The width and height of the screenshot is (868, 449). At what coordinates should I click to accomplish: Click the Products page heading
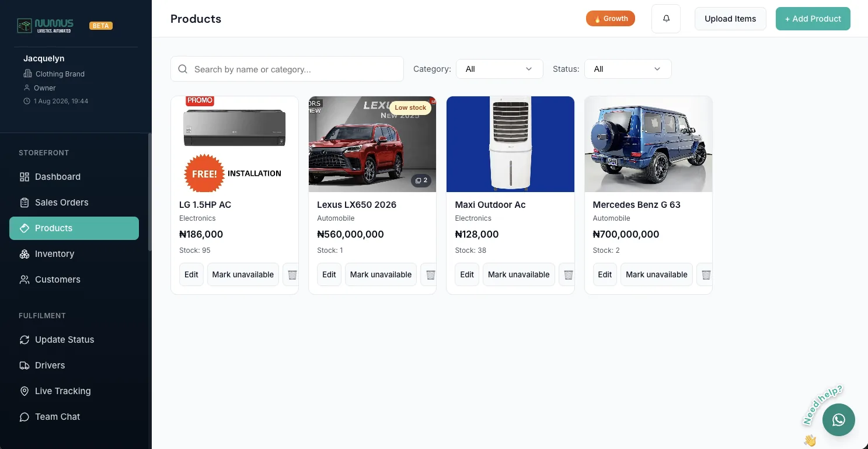click(196, 19)
